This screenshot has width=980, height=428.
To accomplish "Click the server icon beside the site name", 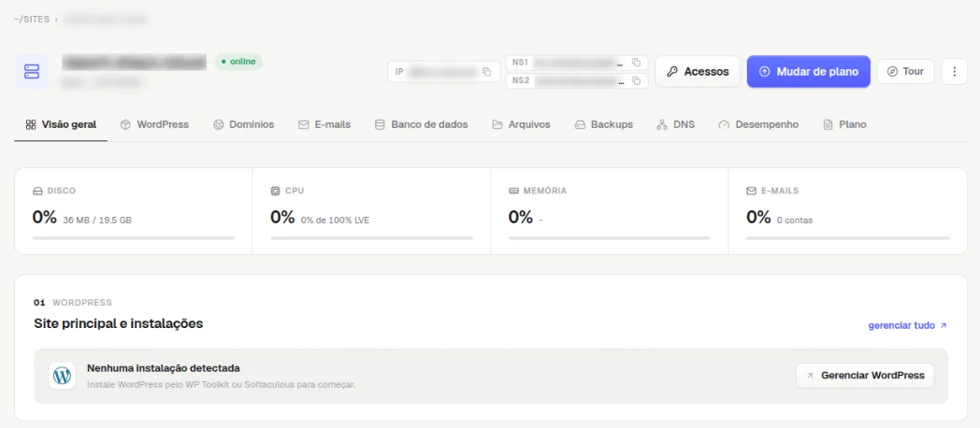I will click(x=31, y=71).
